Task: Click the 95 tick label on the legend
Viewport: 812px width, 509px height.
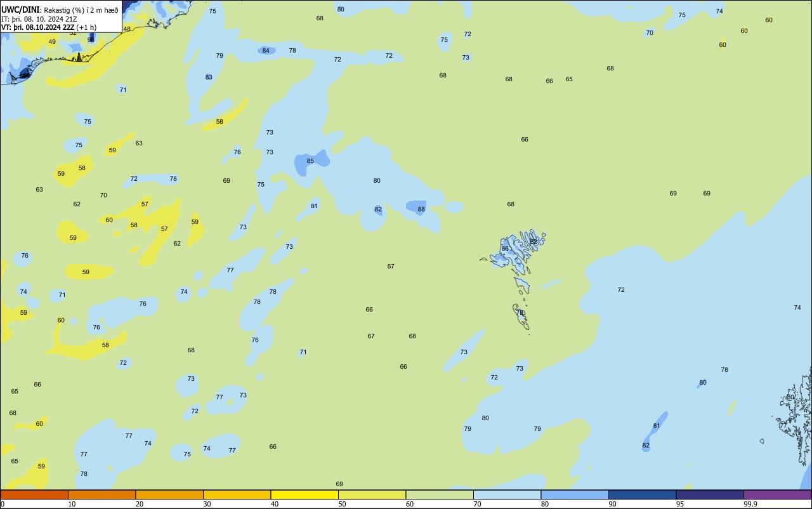Action: (680, 504)
